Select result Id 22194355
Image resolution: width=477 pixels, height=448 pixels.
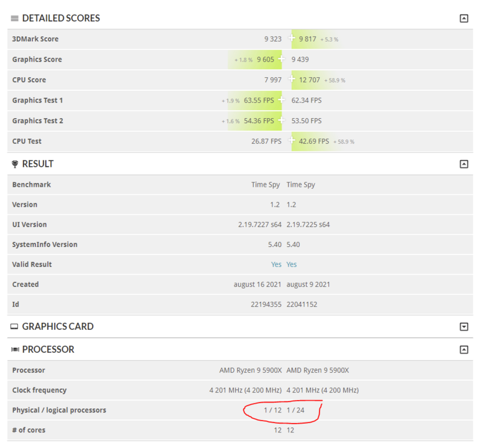(x=266, y=304)
